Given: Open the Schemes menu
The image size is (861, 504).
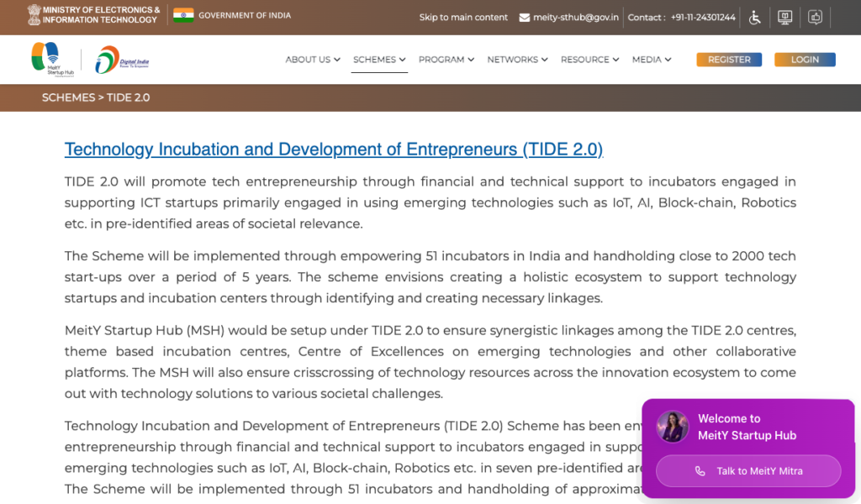Looking at the screenshot, I should pyautogui.click(x=379, y=60).
